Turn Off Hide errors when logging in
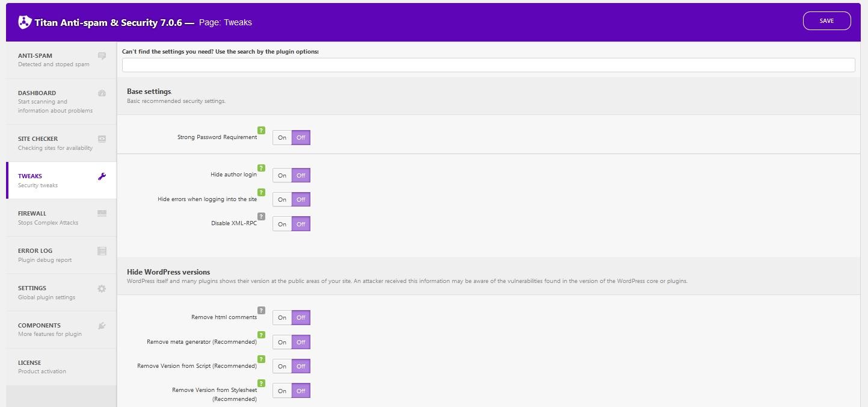The height and width of the screenshot is (407, 868). [x=301, y=199]
